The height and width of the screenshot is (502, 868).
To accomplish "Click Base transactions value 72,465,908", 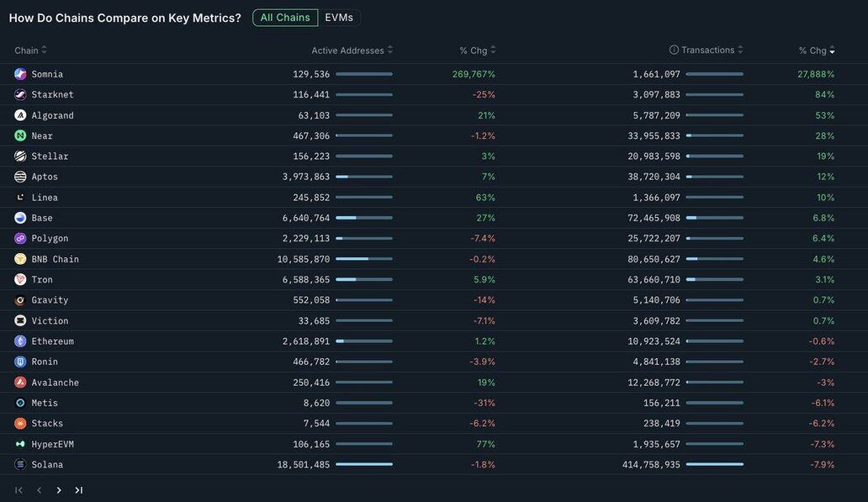I will click(654, 218).
